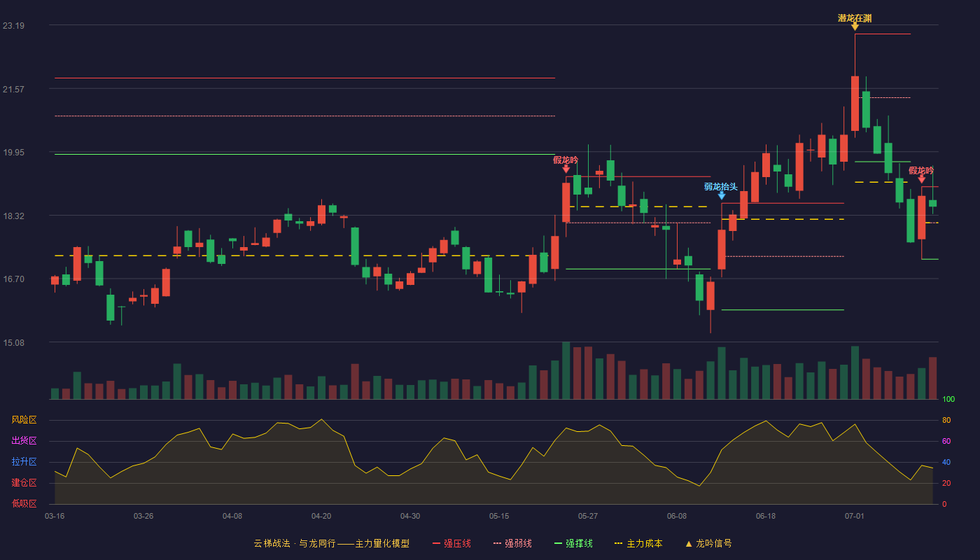Viewport: 980px width, 560px height.
Task: Click the 假龙吟 marker after 07-01
Action: click(921, 179)
